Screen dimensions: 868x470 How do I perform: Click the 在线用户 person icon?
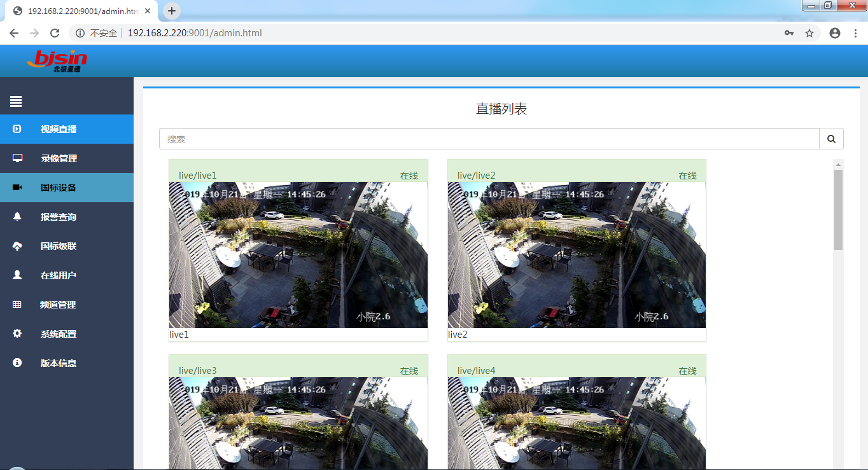tap(17, 275)
